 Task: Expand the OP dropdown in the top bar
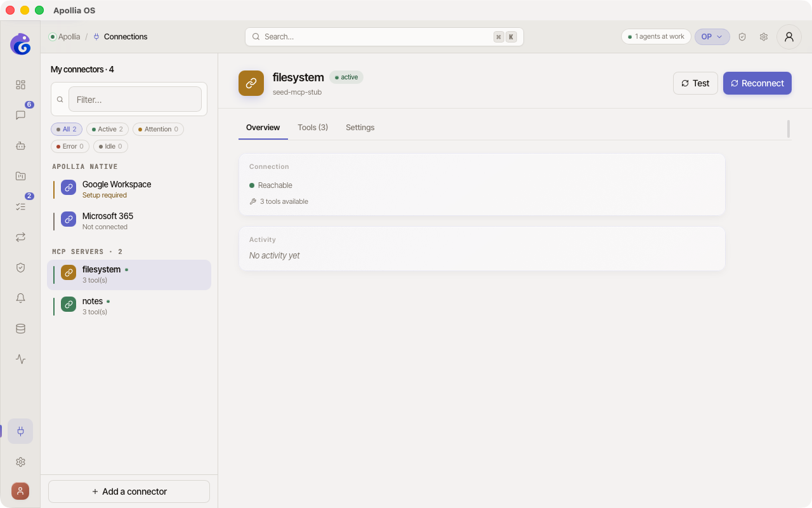click(712, 37)
